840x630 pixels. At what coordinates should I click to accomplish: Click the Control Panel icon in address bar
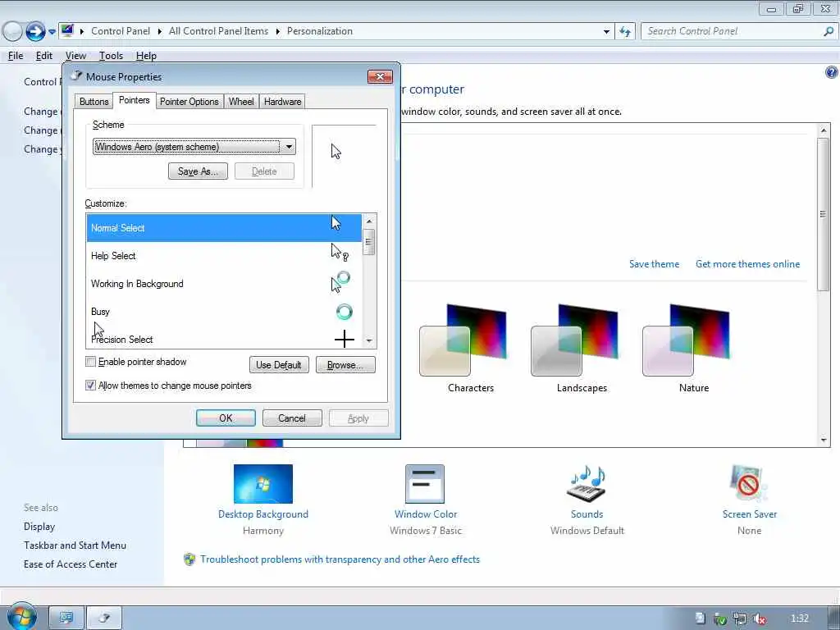tap(67, 30)
